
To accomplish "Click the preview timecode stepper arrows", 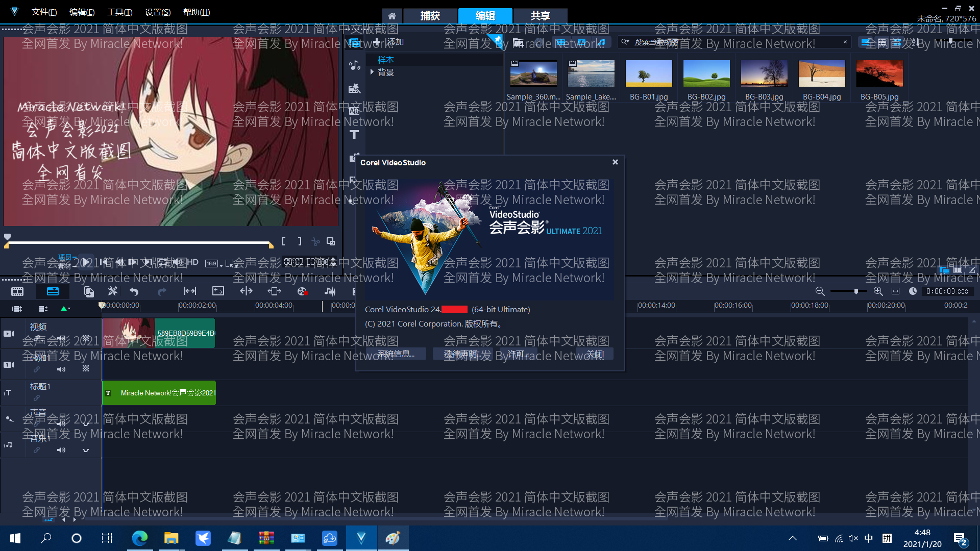I will (x=333, y=262).
